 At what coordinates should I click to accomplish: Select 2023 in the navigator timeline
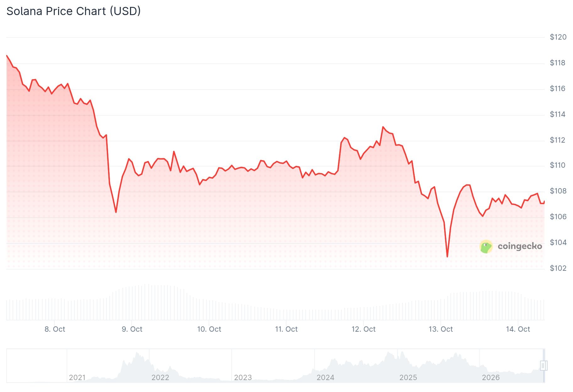(243, 377)
